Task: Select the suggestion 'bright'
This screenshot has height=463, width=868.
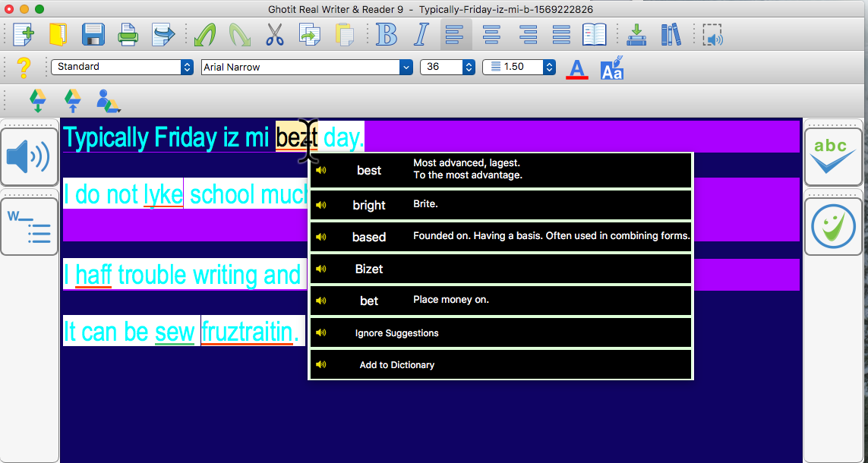Action: (x=369, y=205)
